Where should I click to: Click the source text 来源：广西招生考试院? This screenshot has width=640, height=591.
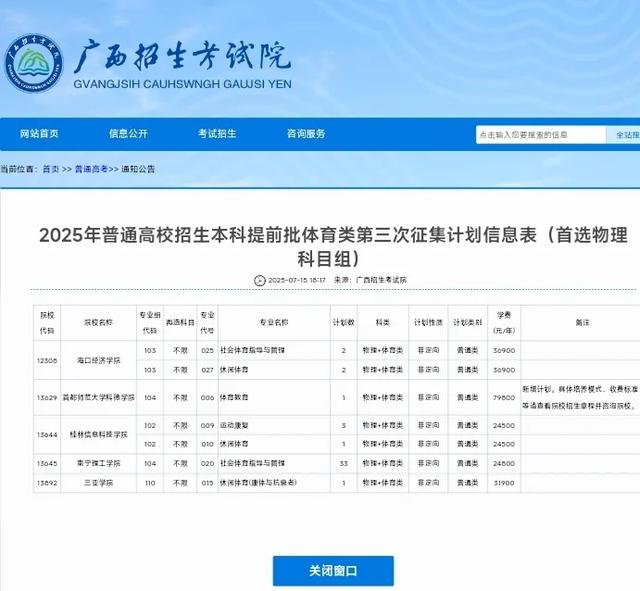370,280
